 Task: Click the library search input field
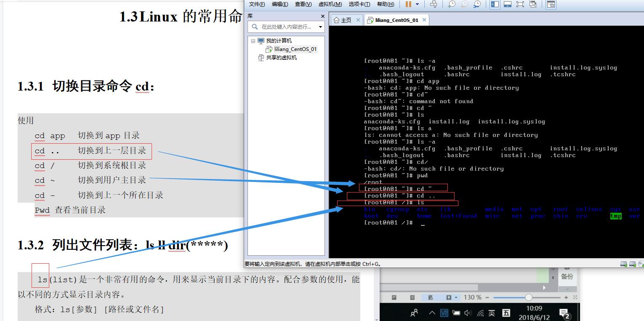click(286, 27)
